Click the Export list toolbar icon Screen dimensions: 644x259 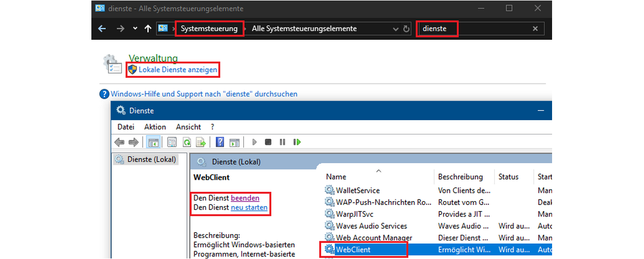201,142
